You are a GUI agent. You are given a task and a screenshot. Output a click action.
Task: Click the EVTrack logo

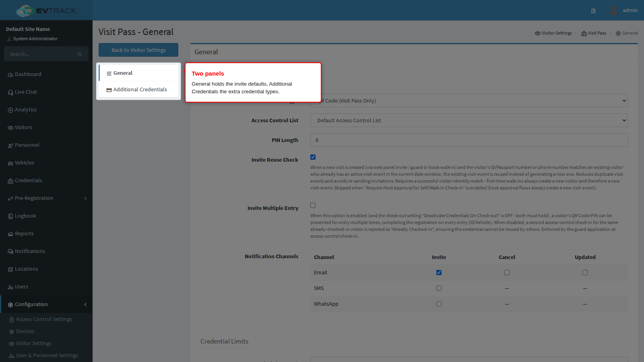coord(46,10)
